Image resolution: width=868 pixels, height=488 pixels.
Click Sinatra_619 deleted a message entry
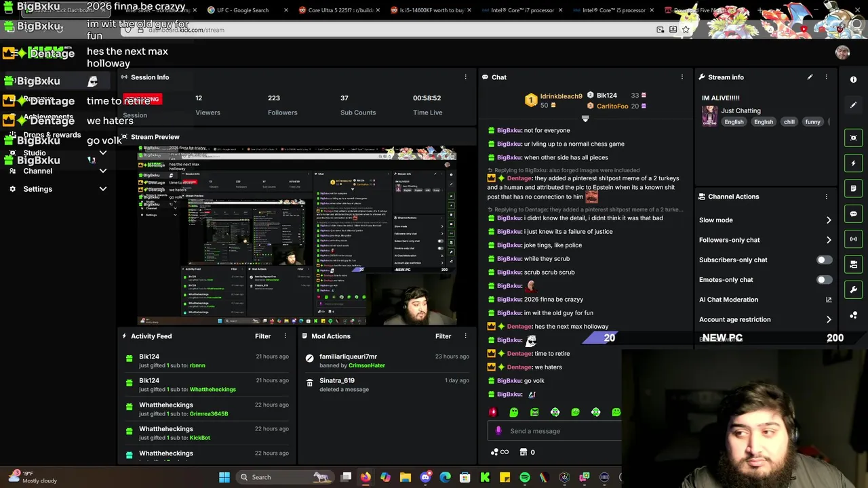(386, 385)
